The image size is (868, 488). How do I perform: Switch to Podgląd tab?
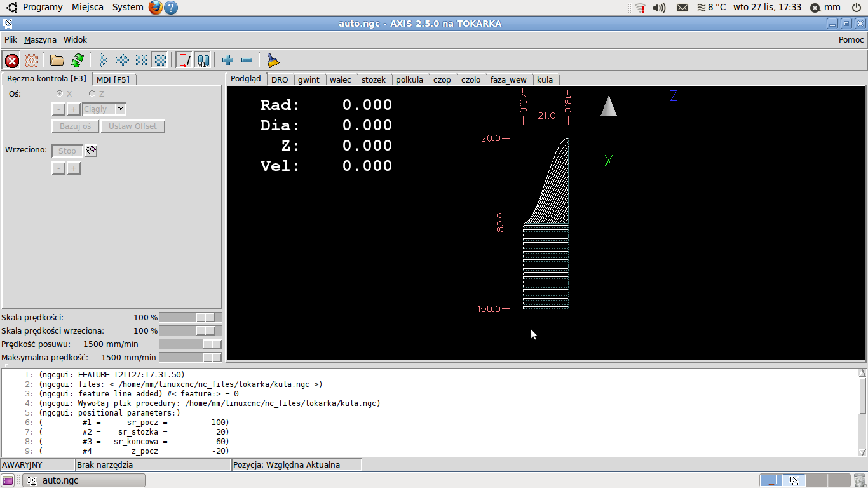246,79
